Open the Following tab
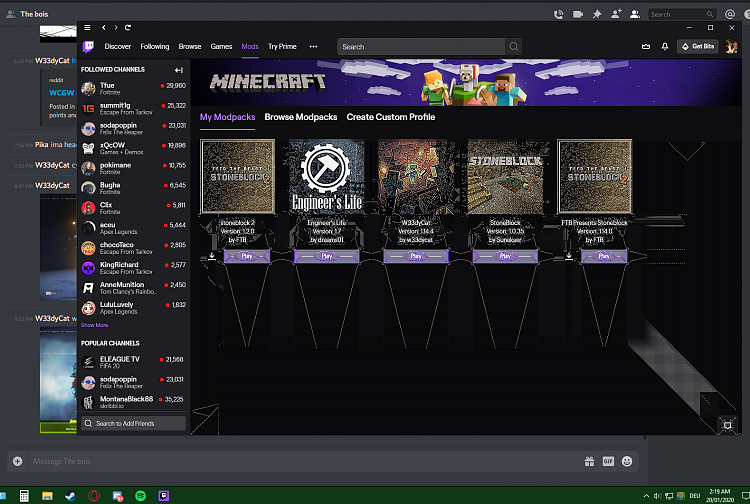Image resolution: width=750 pixels, height=504 pixels. pos(154,46)
